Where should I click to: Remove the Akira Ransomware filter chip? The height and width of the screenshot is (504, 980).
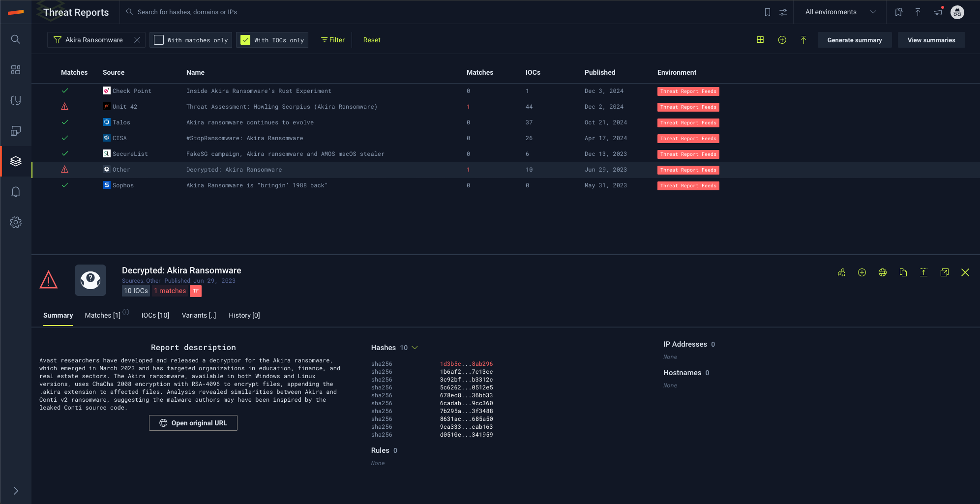point(137,40)
